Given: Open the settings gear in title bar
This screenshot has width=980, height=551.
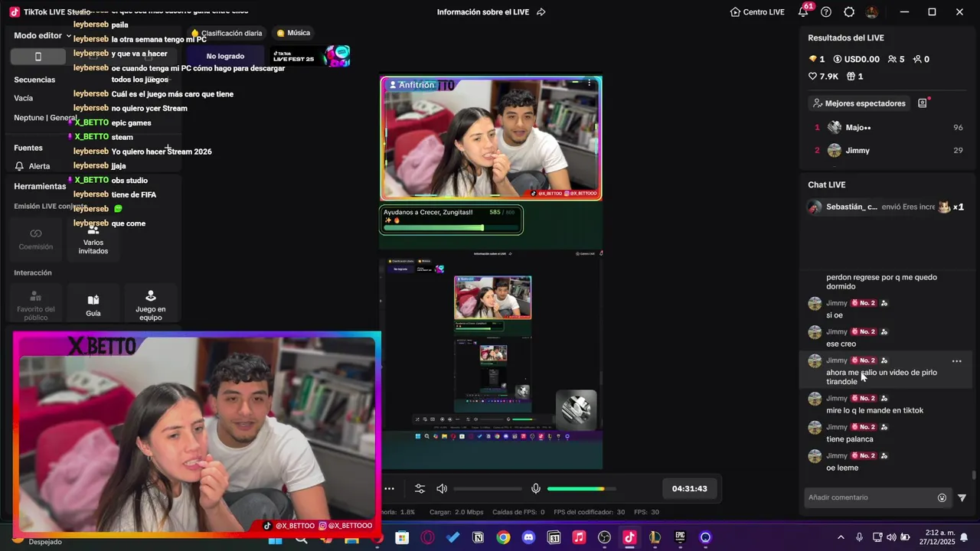Looking at the screenshot, I should coord(849,12).
